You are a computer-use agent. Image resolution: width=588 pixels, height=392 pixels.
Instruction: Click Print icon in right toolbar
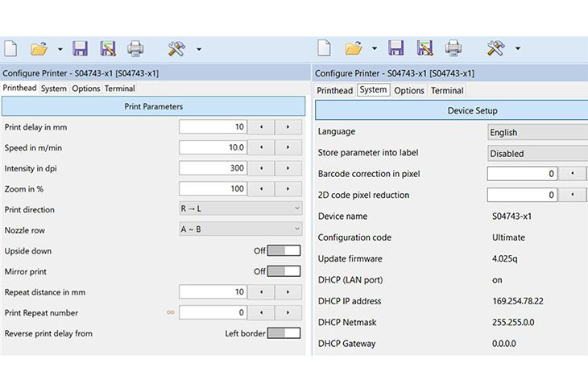pyautogui.click(x=453, y=48)
